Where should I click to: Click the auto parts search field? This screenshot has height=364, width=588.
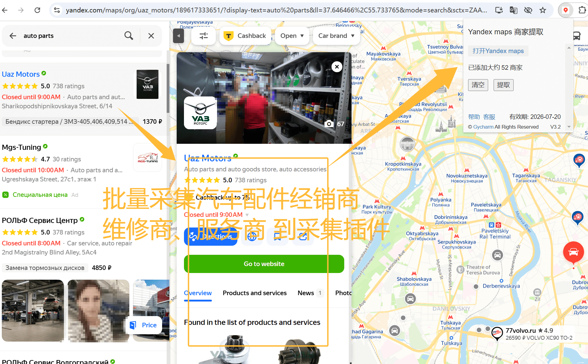tap(72, 36)
